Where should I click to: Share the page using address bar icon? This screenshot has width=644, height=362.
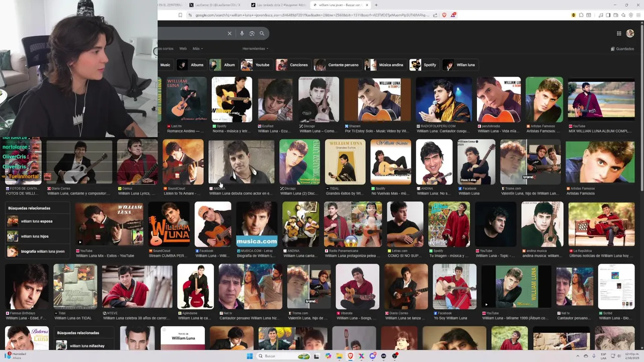tap(435, 15)
